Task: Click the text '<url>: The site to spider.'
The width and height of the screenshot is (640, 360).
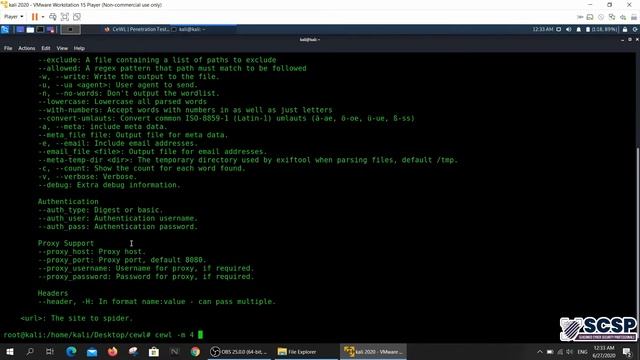Action: (x=77, y=318)
